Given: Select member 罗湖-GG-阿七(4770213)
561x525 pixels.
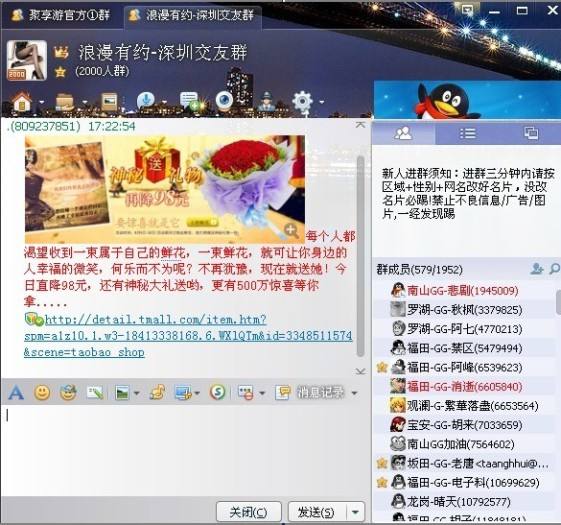Looking at the screenshot, I should 465,329.
